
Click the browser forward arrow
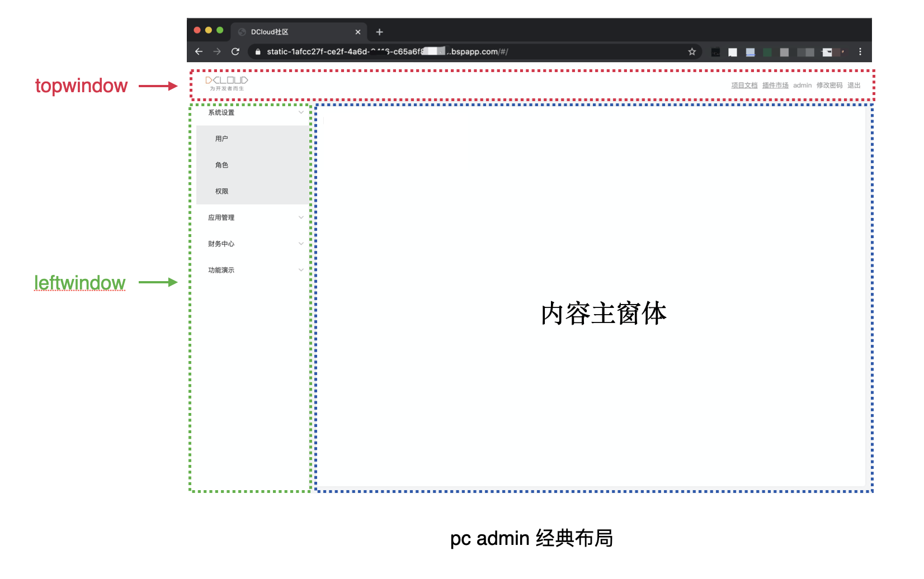coord(218,51)
